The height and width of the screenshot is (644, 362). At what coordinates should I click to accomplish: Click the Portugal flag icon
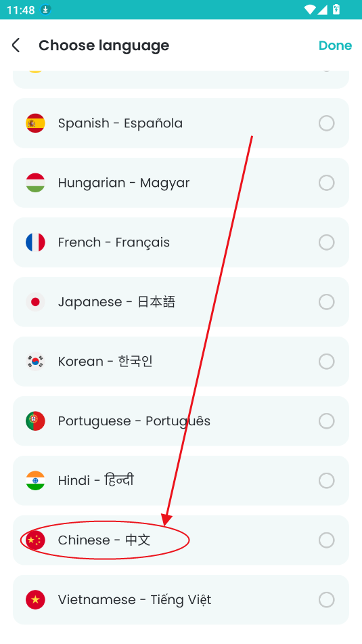pyautogui.click(x=35, y=421)
